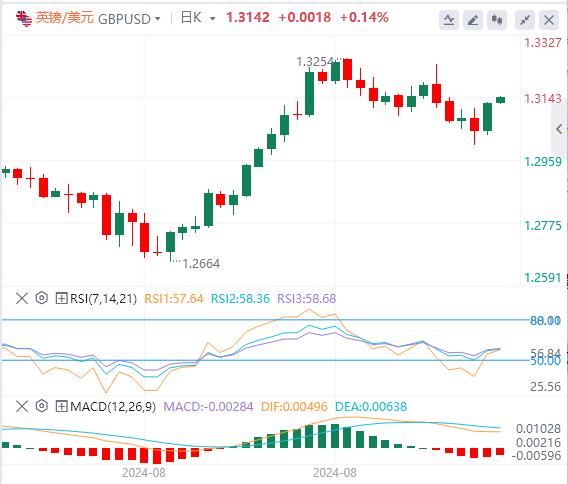Screen dimensions: 568x484
Task: Click the last red MACD histogram bar
Action: [500, 451]
